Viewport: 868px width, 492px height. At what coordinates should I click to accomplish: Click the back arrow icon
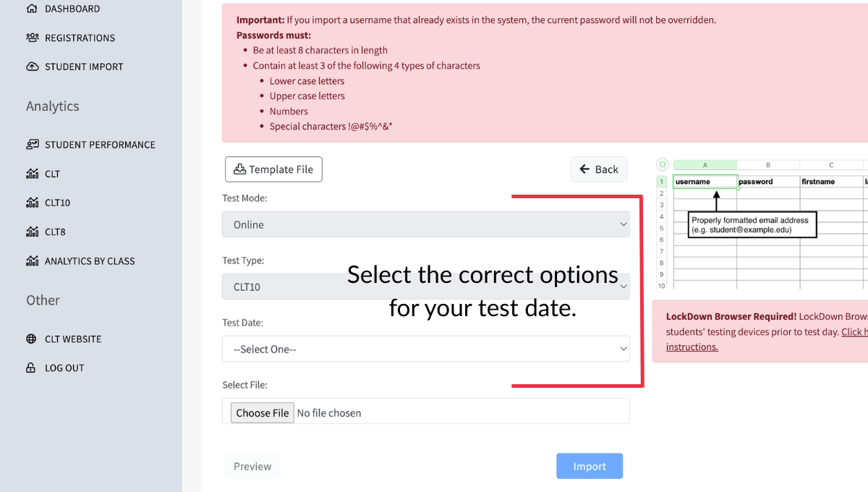pyautogui.click(x=584, y=169)
